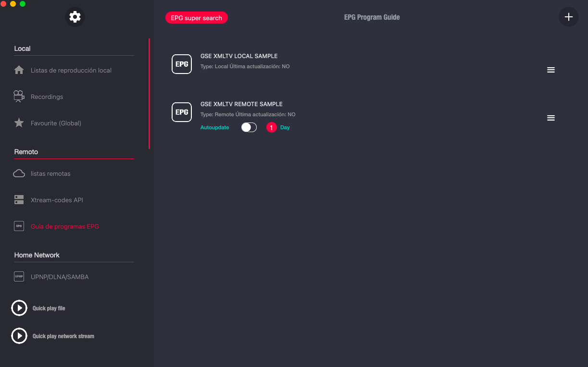Screen dimensions: 588x367
Task: Click the plus icon to add EPG
Action: (568, 17)
